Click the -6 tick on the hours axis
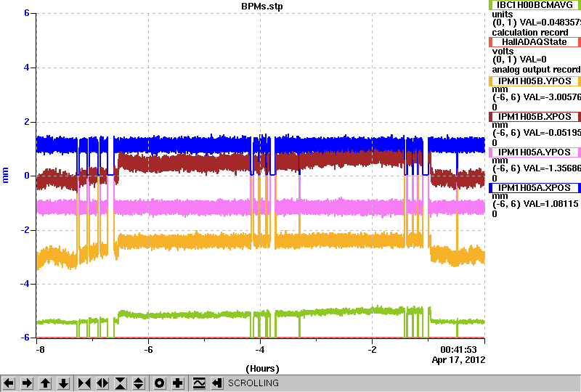Screen dimensions: 581x392 (x=148, y=350)
